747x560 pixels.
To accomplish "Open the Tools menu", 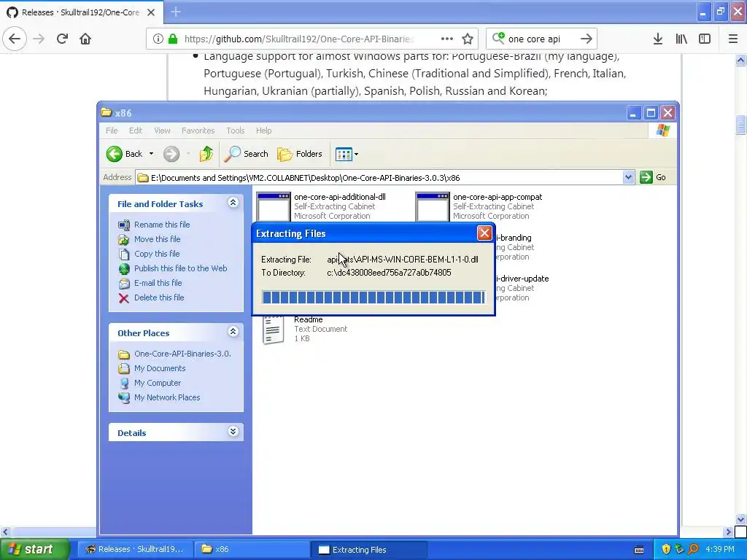I will (236, 131).
